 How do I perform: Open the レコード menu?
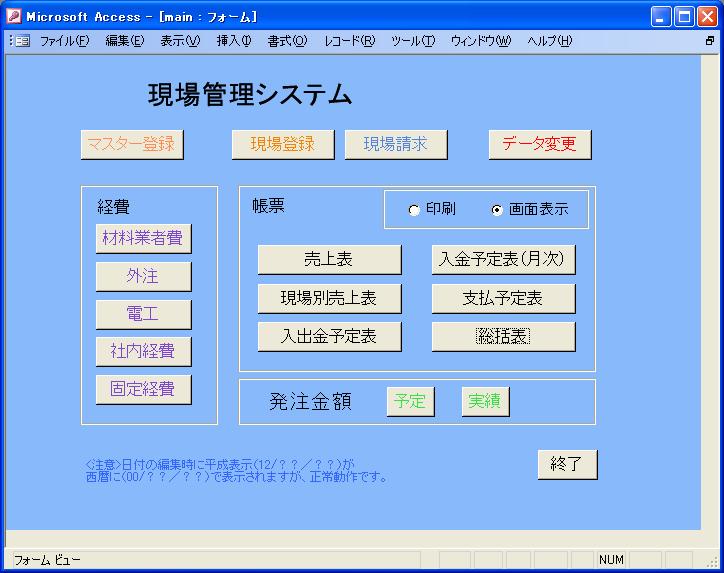(x=349, y=41)
